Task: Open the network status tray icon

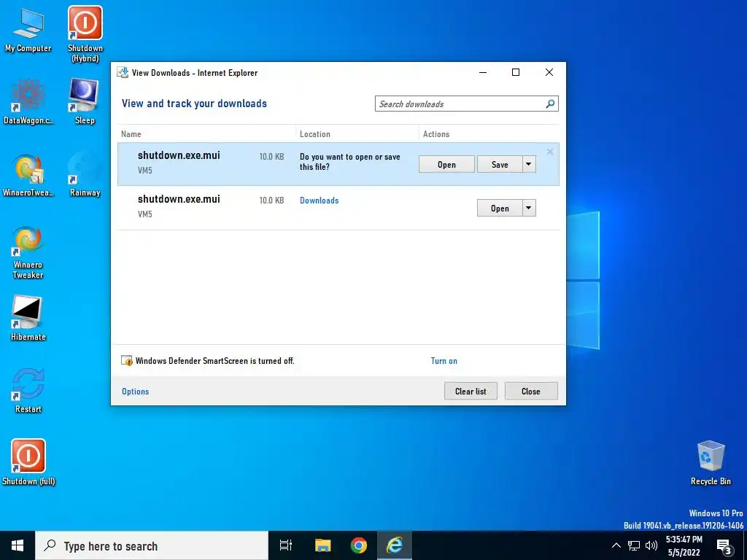Action: pos(634,545)
